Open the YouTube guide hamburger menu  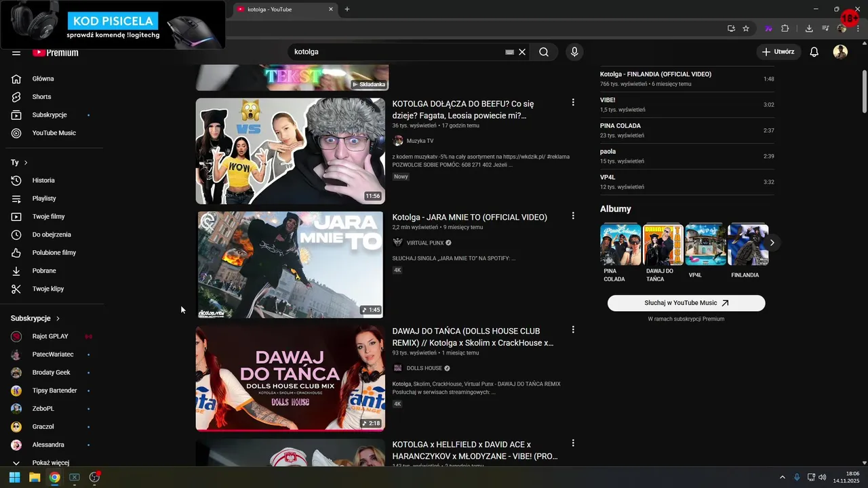tap(16, 52)
